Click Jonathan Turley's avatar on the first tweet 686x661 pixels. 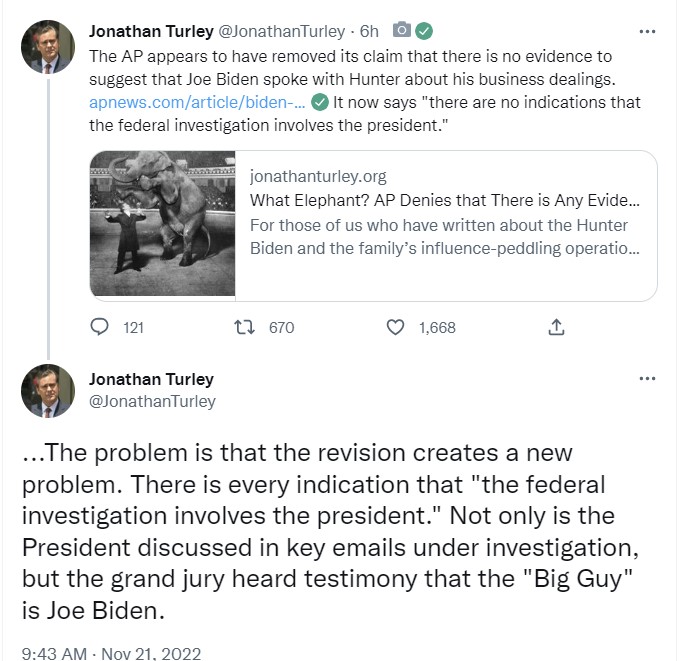pos(48,47)
